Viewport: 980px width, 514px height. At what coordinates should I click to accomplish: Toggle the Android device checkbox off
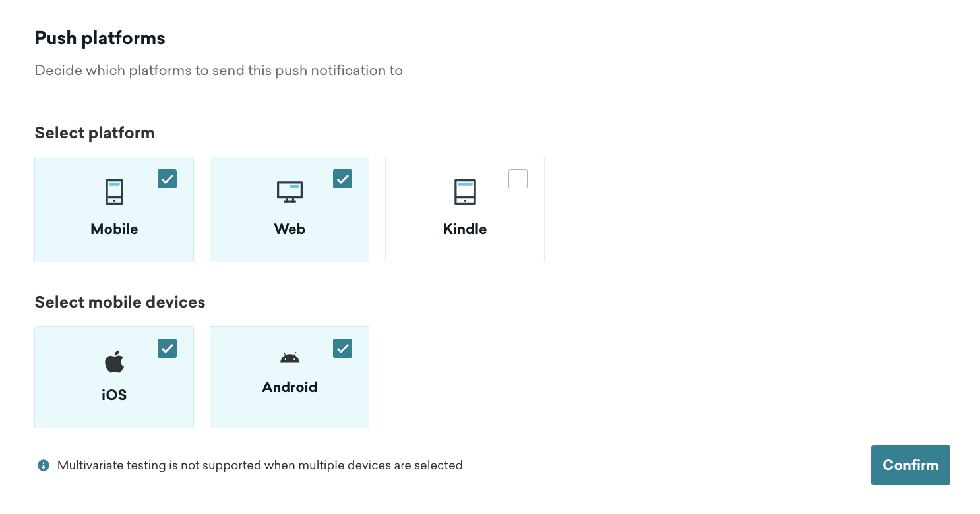342,348
